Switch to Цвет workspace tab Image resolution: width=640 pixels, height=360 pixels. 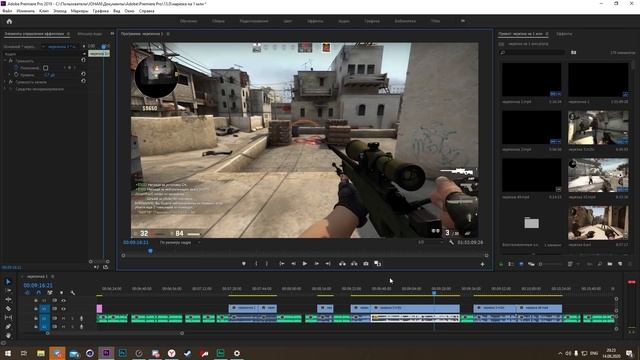click(288, 21)
